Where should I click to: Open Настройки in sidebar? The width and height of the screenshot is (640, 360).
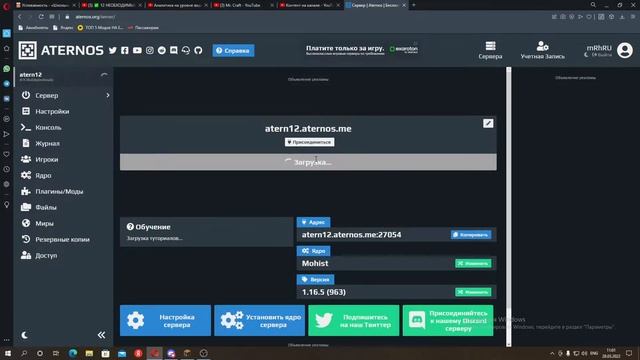point(52,111)
